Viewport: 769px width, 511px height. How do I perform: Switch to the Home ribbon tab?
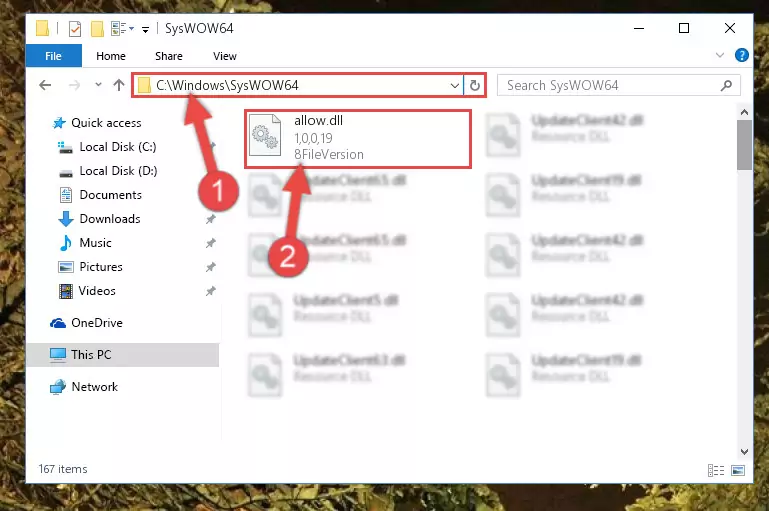pyautogui.click(x=111, y=56)
